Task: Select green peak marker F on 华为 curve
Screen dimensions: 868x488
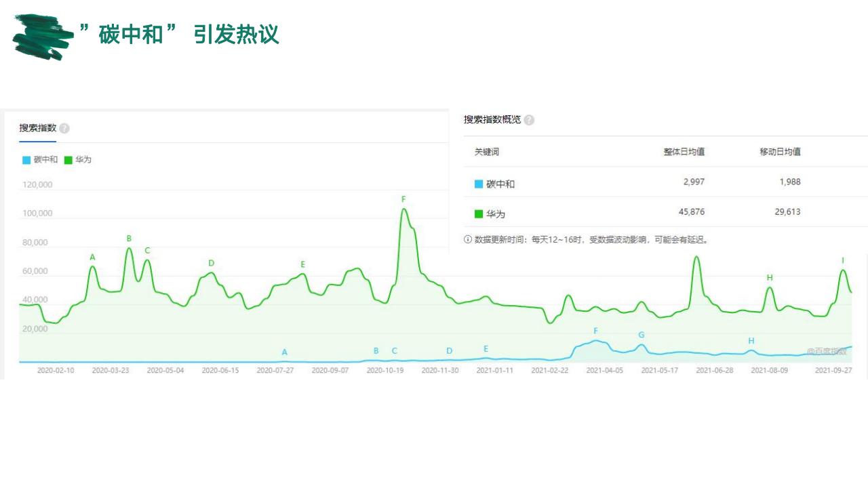Action: point(403,199)
